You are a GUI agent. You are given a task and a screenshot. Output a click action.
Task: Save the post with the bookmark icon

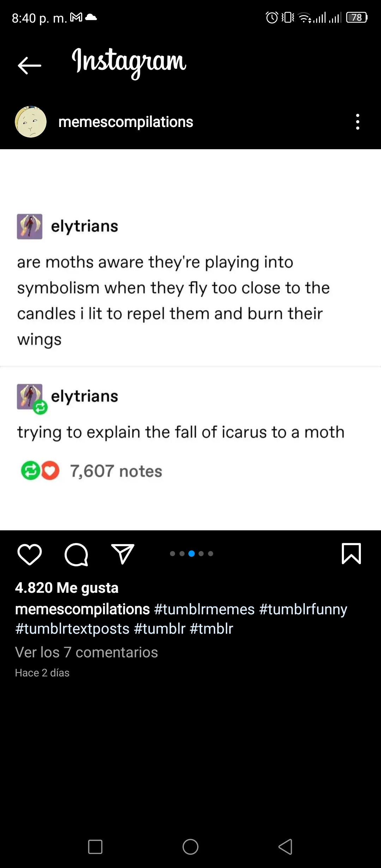(x=351, y=554)
